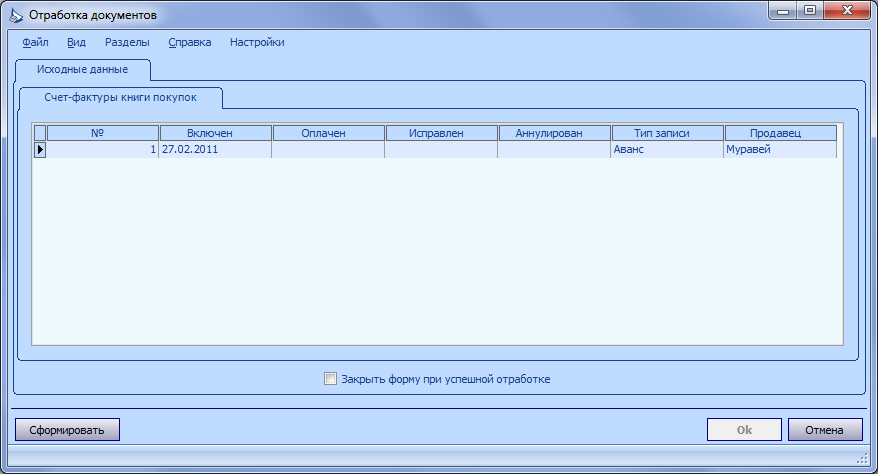The height and width of the screenshot is (474, 878).
Task: Open the Вид menu
Action: pyautogui.click(x=76, y=42)
